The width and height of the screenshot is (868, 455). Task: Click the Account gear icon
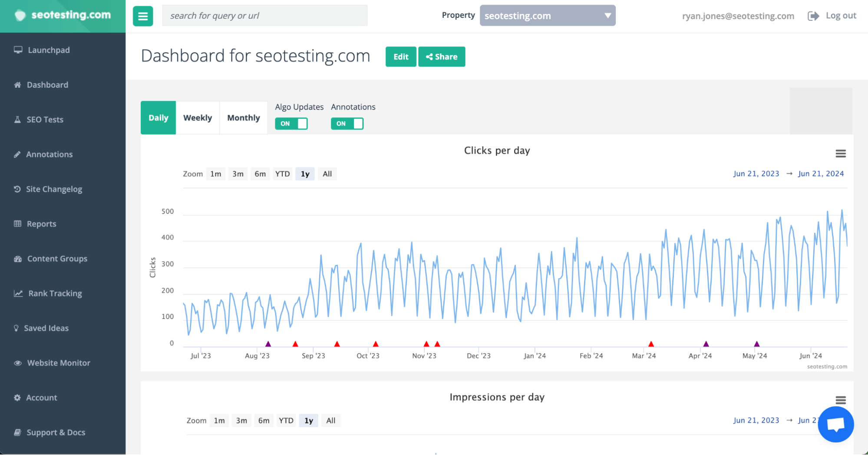point(17,398)
